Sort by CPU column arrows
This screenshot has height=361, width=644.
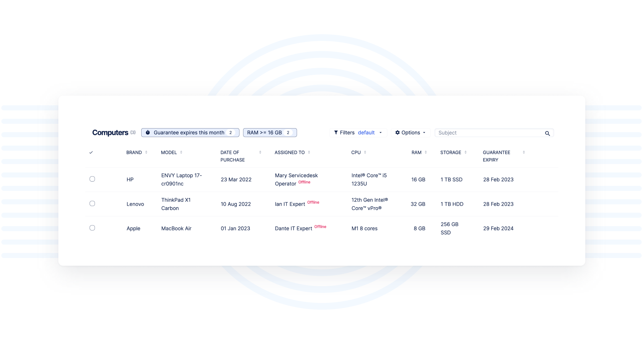(365, 152)
